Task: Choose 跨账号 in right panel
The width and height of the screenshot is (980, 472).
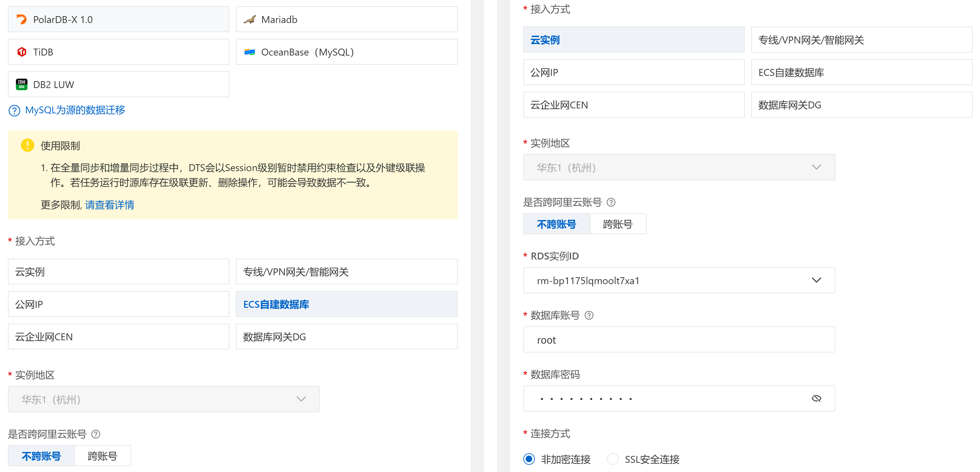Action: 618,224
